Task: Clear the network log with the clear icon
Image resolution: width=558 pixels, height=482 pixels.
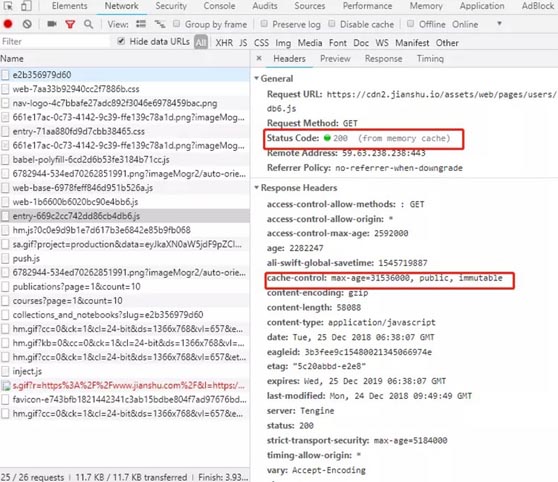Action: pos(27,24)
